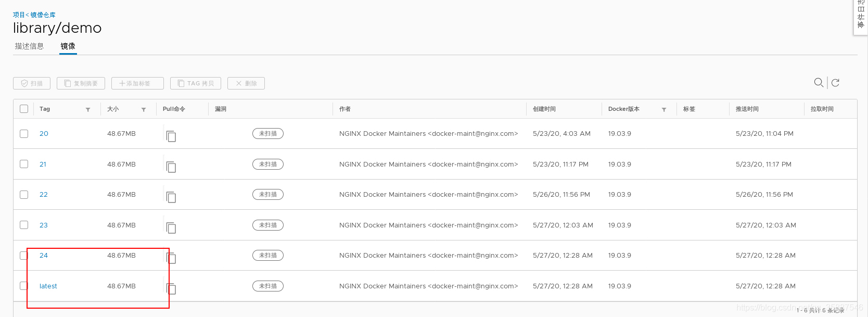Click the 标签 column header
The image size is (868, 317).
[x=689, y=109]
